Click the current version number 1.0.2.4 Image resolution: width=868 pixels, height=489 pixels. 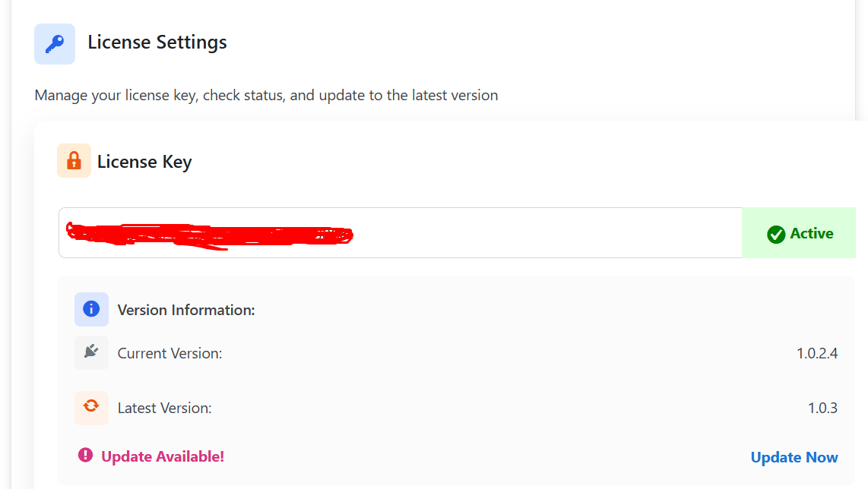point(817,353)
